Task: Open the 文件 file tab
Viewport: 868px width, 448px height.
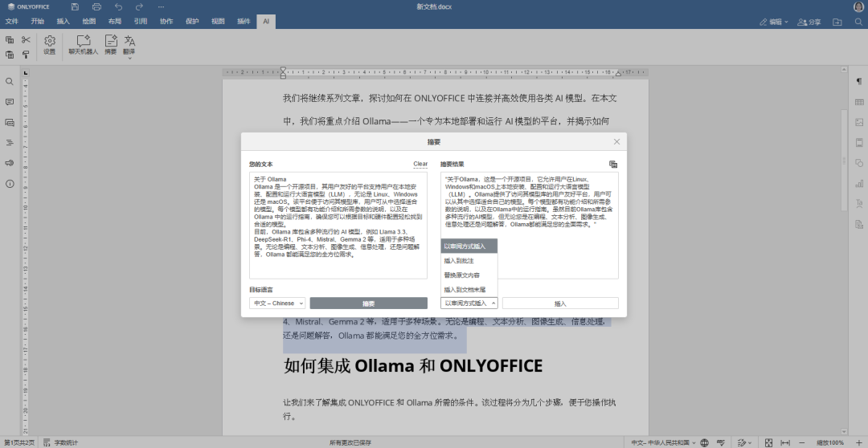Action: [x=11, y=22]
